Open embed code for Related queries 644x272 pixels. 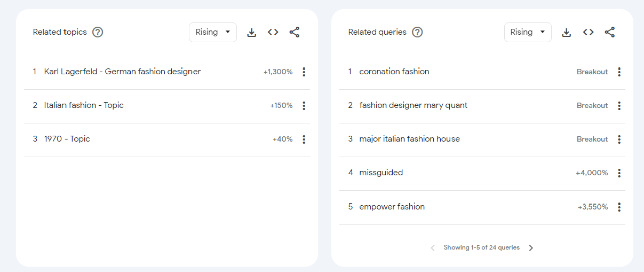click(x=588, y=33)
